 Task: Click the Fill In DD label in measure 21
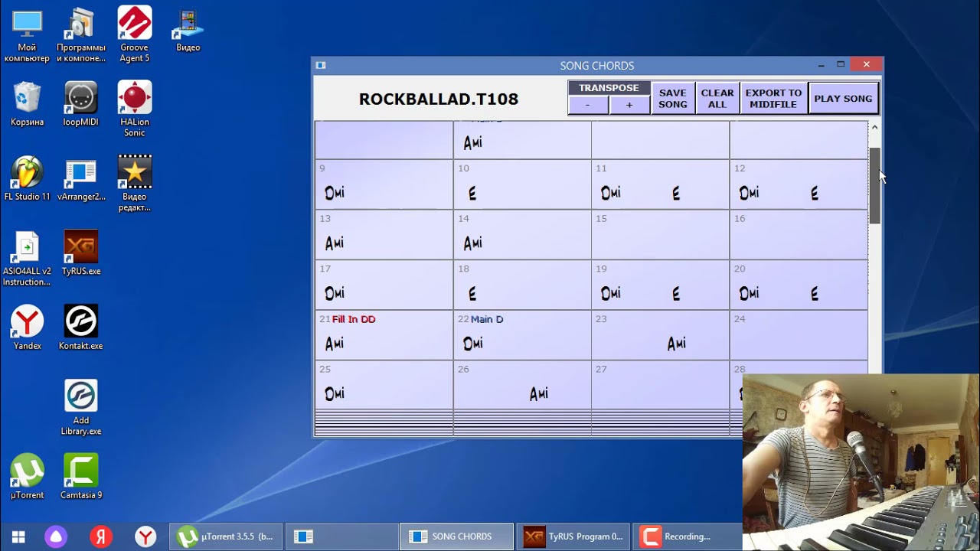click(x=354, y=319)
